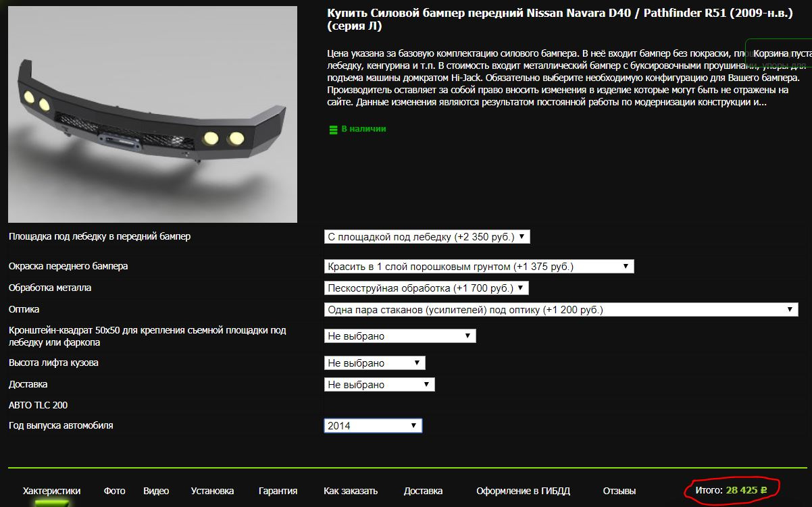This screenshot has height=507, width=812.
Task: Choose vehicle year dropdown showing 2014
Action: (x=373, y=426)
